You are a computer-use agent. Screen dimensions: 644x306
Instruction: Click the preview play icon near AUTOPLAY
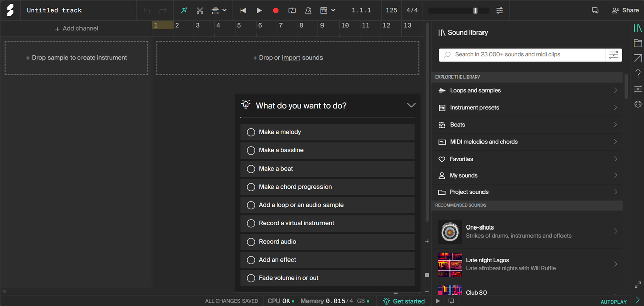click(x=438, y=301)
